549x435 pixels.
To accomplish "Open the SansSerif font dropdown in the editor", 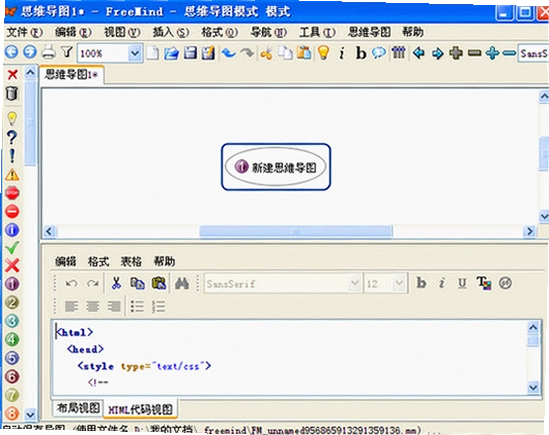I will pos(354,283).
